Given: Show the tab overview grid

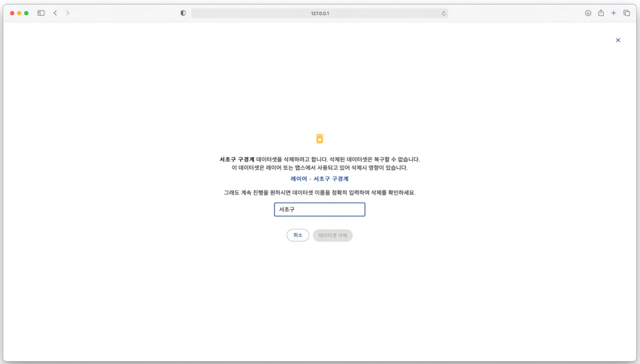Looking at the screenshot, I should click(x=627, y=13).
